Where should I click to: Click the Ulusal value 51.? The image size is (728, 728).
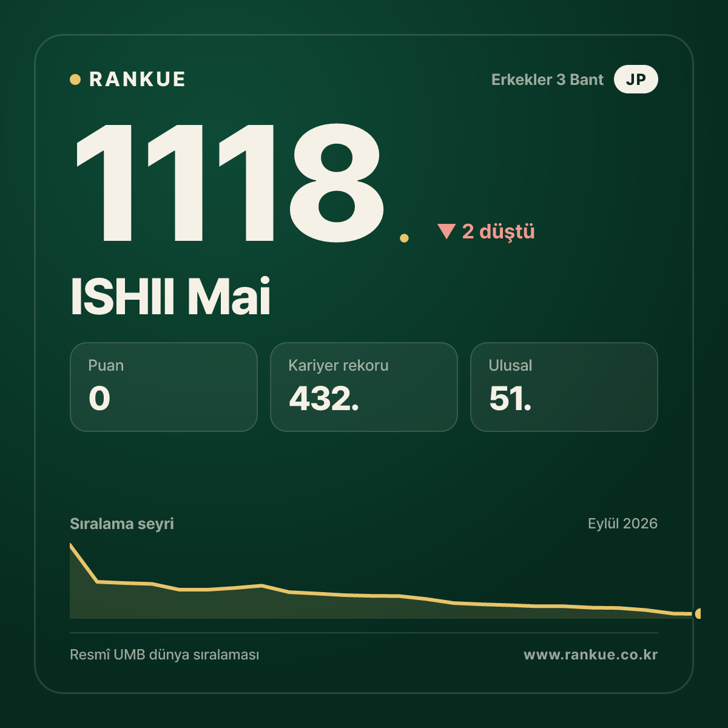[510, 399]
